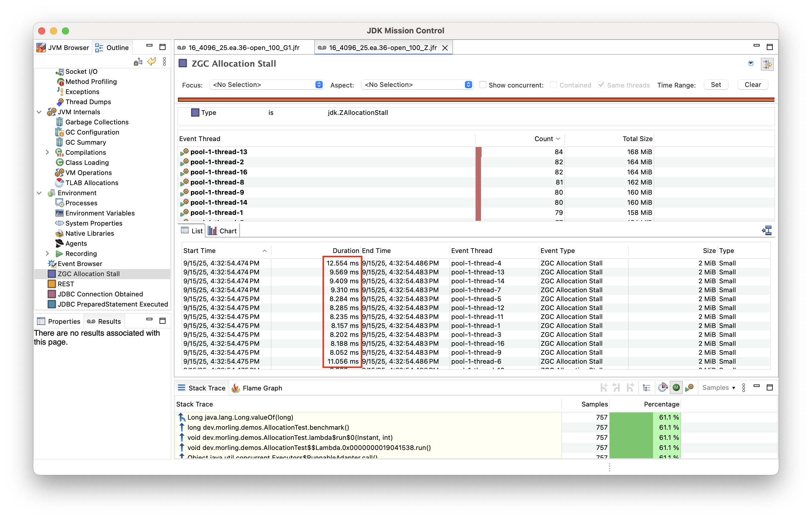Click the yellow arrow icon in Outline toolbar
Image resolution: width=812 pixels, height=519 pixels.
[x=152, y=62]
